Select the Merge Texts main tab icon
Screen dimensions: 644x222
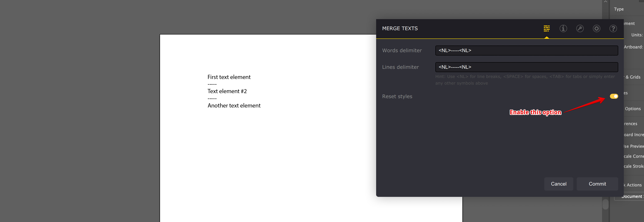[x=547, y=28]
